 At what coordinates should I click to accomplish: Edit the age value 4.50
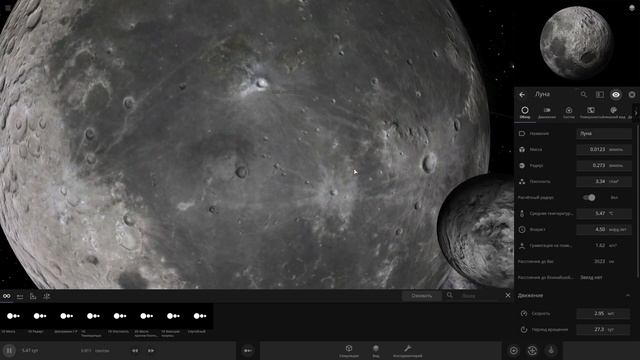(x=604, y=229)
